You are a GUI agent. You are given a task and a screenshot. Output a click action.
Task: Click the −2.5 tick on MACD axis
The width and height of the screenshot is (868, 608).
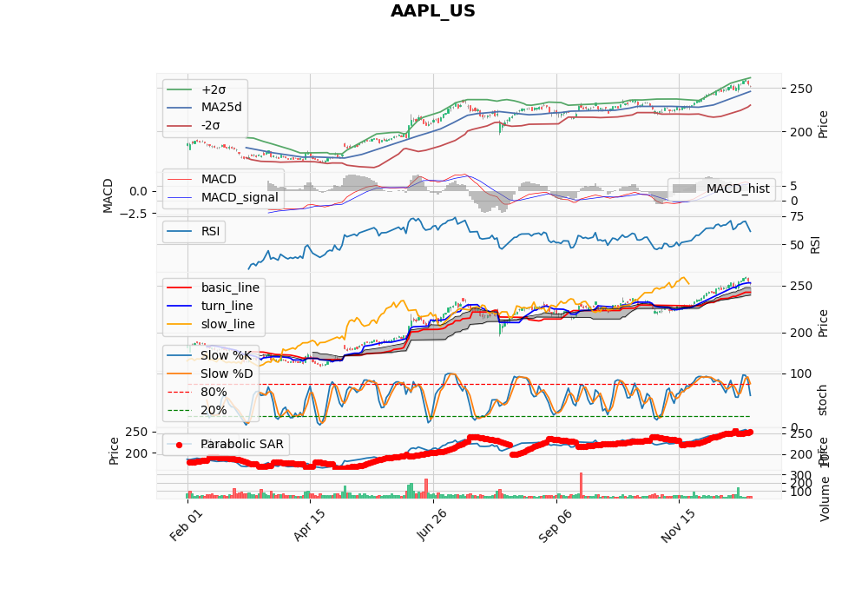click(132, 213)
